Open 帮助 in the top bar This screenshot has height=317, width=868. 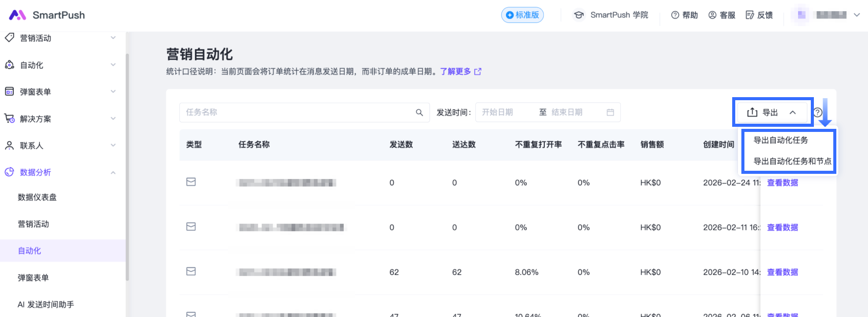pyautogui.click(x=684, y=15)
